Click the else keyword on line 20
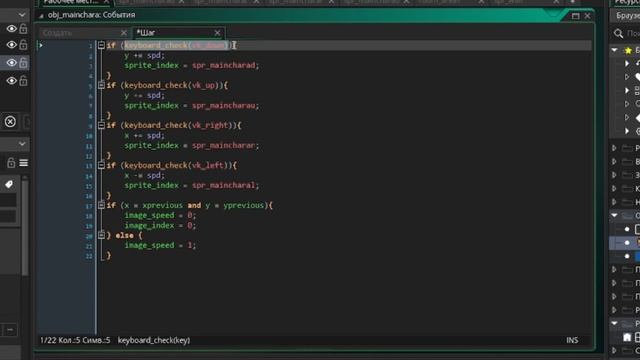Screen dimensions: 640x360 pyautogui.click(x=124, y=236)
